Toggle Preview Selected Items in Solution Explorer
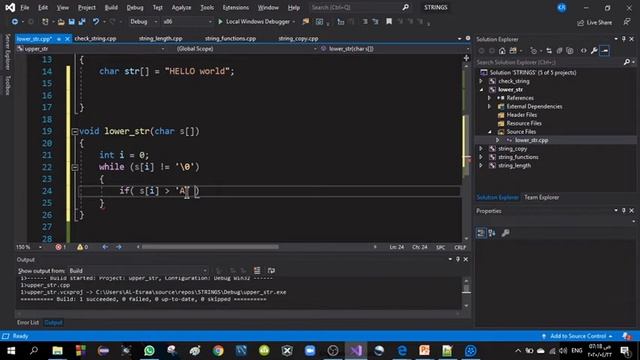Screen dimensions: 640x360 point(605,51)
